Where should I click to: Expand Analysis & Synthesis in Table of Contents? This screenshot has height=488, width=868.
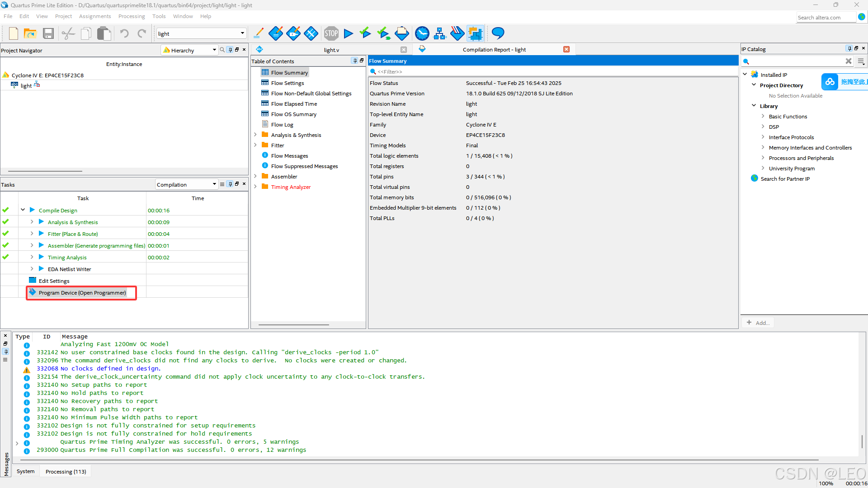click(x=255, y=135)
